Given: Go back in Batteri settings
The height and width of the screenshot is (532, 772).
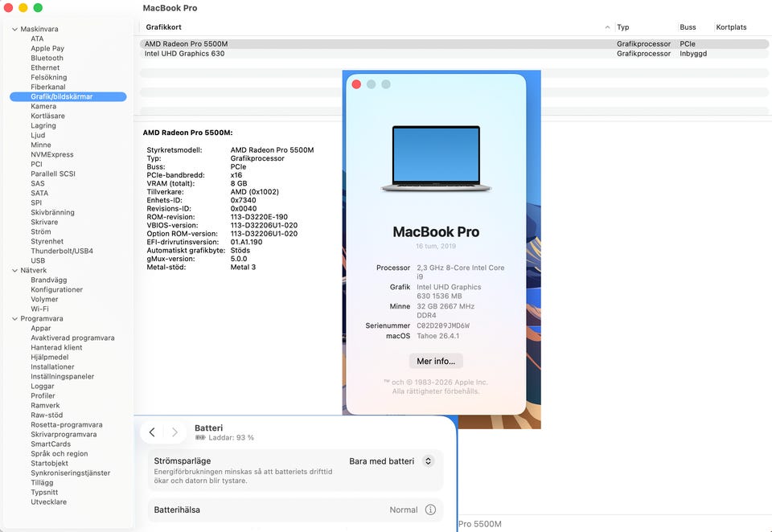Looking at the screenshot, I should (x=152, y=432).
